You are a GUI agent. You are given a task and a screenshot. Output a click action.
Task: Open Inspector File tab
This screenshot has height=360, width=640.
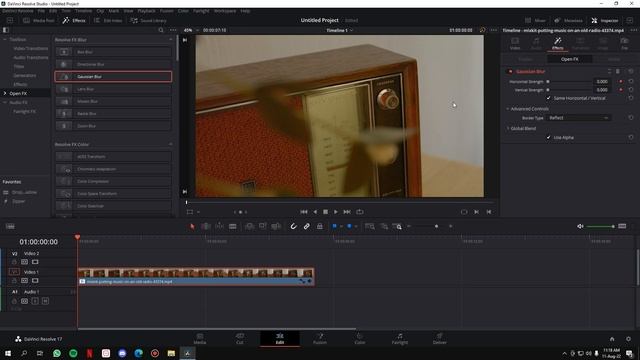tap(624, 43)
